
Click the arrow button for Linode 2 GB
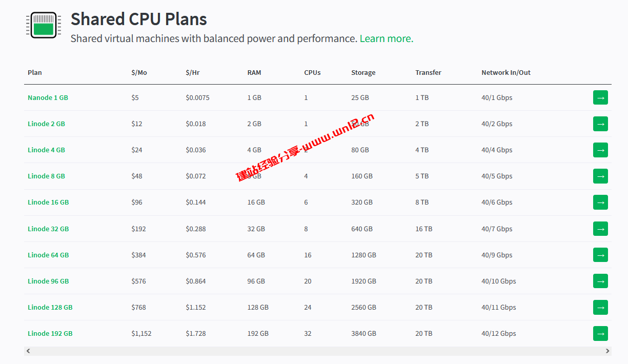click(600, 124)
